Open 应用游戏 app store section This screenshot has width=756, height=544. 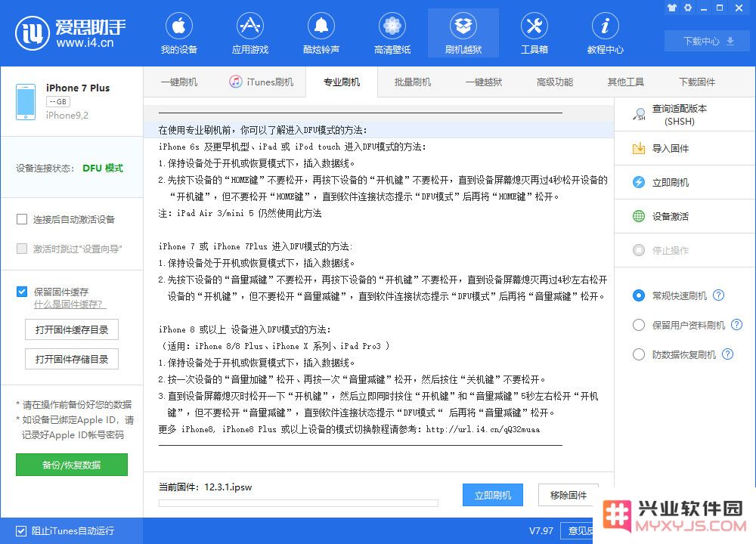[249, 33]
